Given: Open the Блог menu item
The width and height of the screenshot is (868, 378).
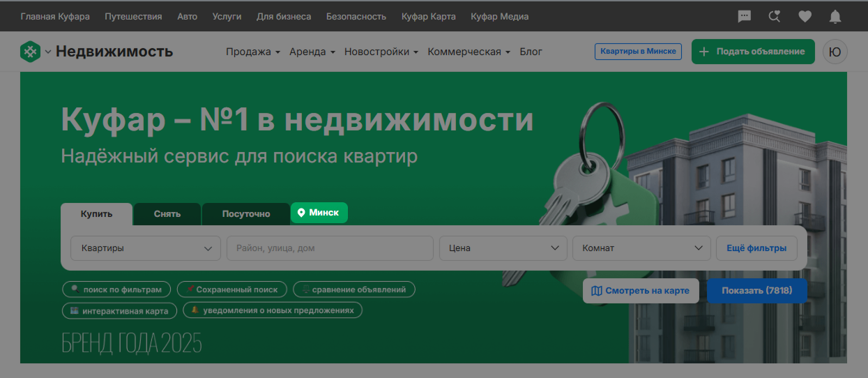Looking at the screenshot, I should (531, 52).
